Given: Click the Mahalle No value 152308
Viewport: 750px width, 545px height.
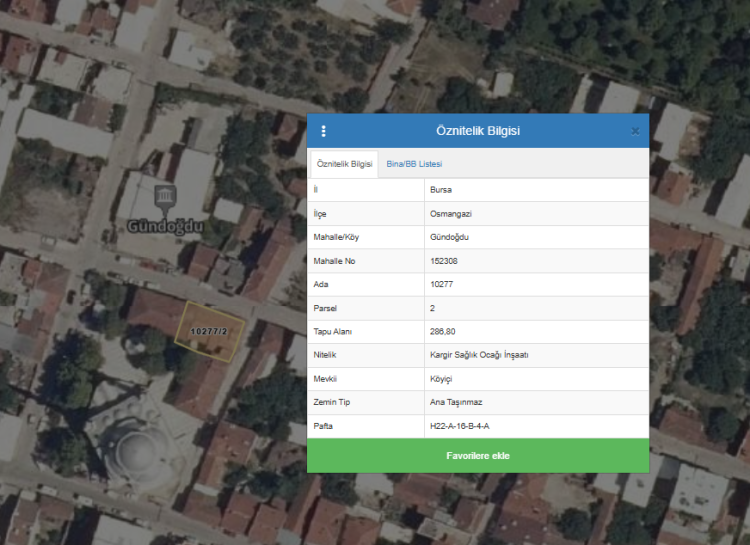Looking at the screenshot, I should coord(446,260).
